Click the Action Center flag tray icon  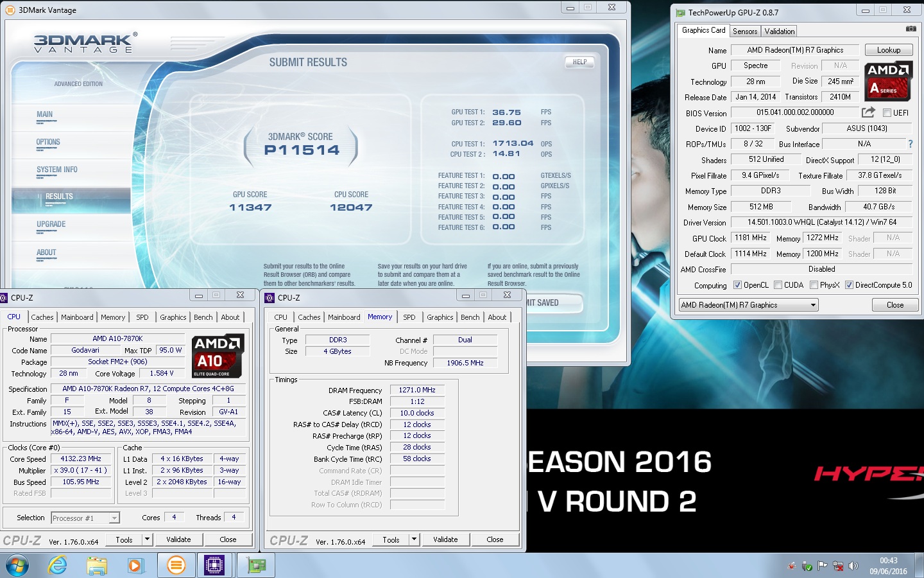coord(823,566)
